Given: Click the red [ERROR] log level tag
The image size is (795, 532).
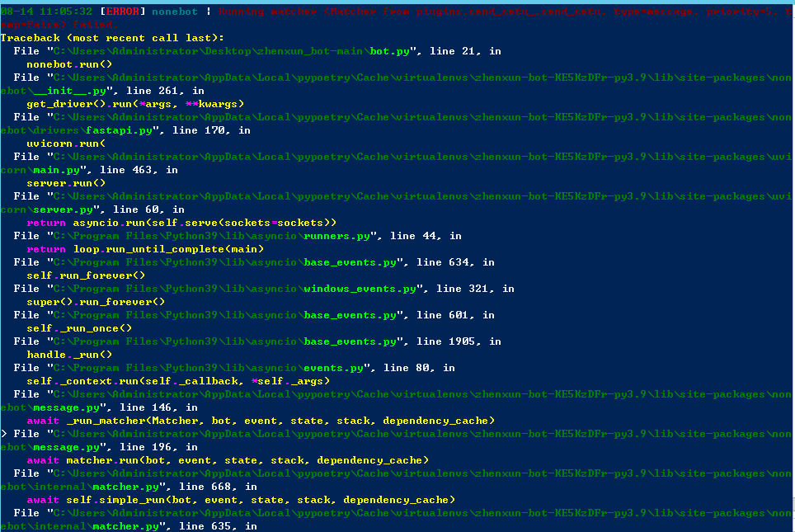Looking at the screenshot, I should [x=123, y=12].
